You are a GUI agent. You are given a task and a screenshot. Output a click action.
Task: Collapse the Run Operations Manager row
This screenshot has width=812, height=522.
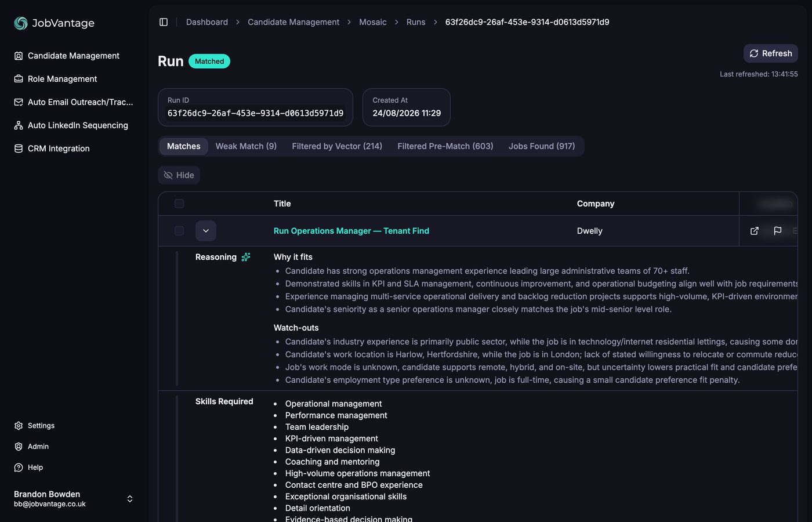pos(206,231)
